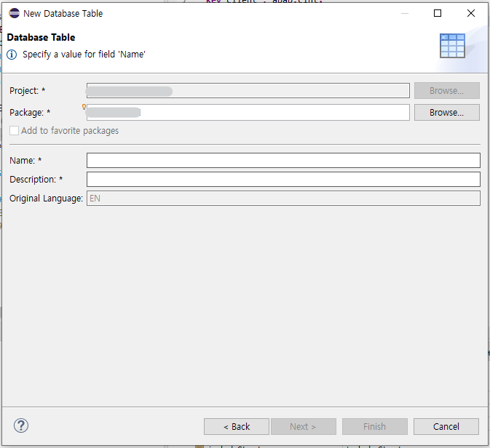Click into the Description text field
This screenshot has width=490, height=448.
[x=283, y=180]
